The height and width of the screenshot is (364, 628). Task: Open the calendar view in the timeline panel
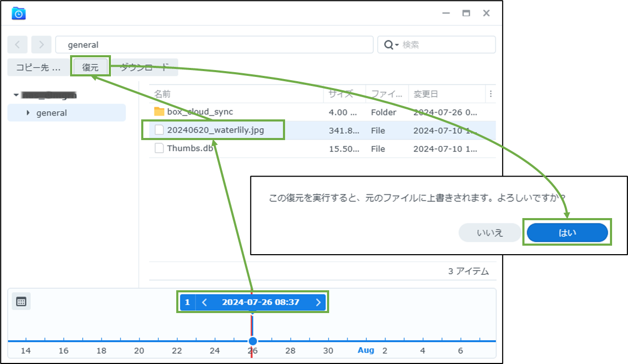[x=21, y=301]
